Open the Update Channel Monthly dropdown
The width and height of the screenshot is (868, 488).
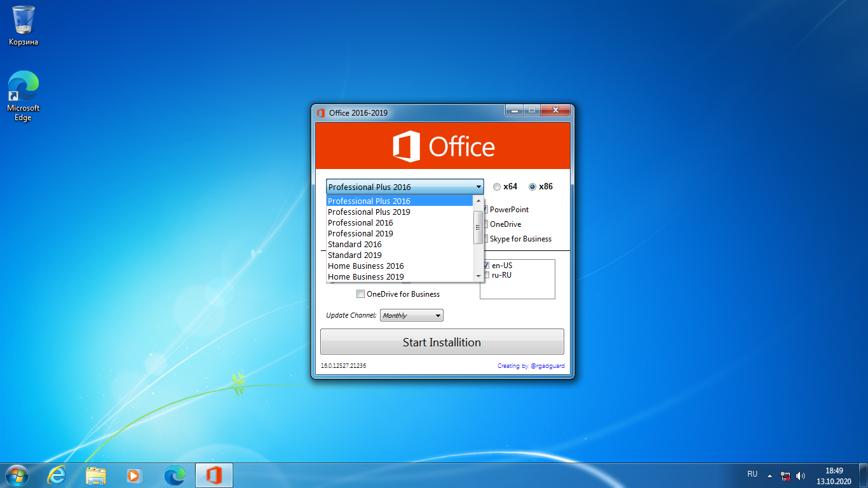point(411,315)
